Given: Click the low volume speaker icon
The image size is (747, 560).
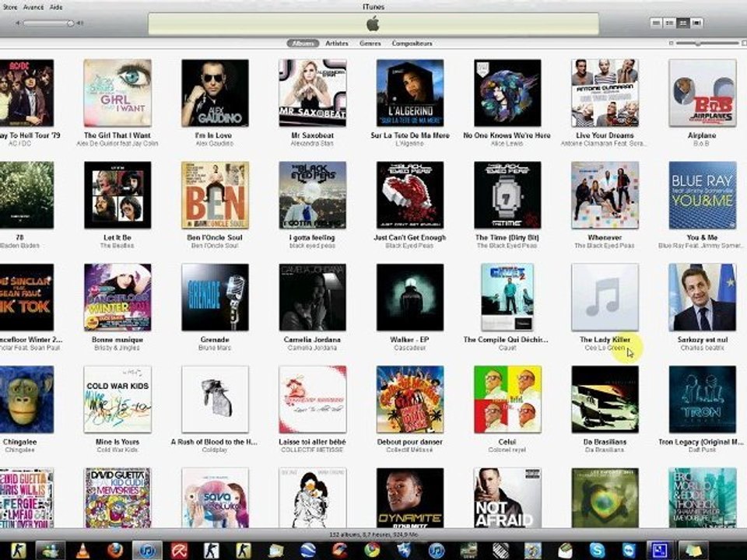Looking at the screenshot, I should 18,23.
